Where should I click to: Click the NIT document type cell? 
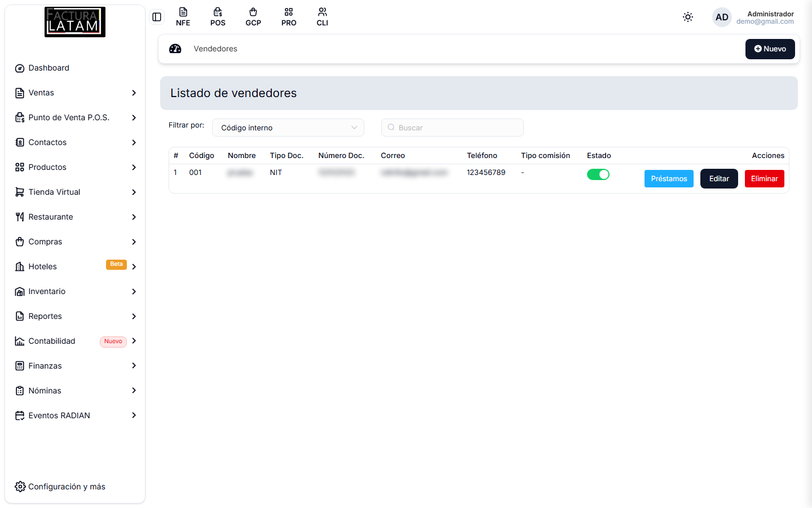[276, 172]
